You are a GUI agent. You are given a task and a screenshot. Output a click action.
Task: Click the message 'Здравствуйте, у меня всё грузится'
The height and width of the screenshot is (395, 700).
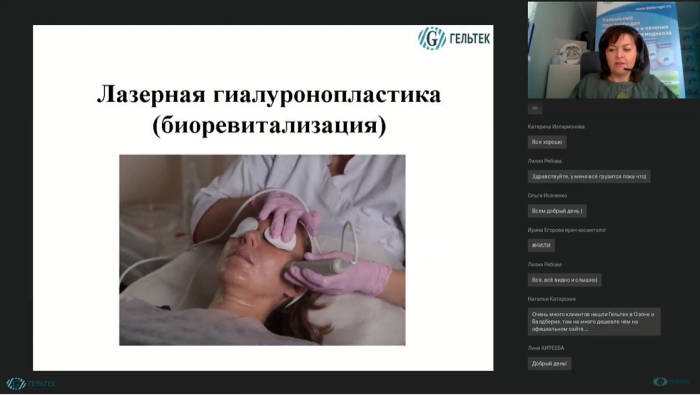[589, 176]
